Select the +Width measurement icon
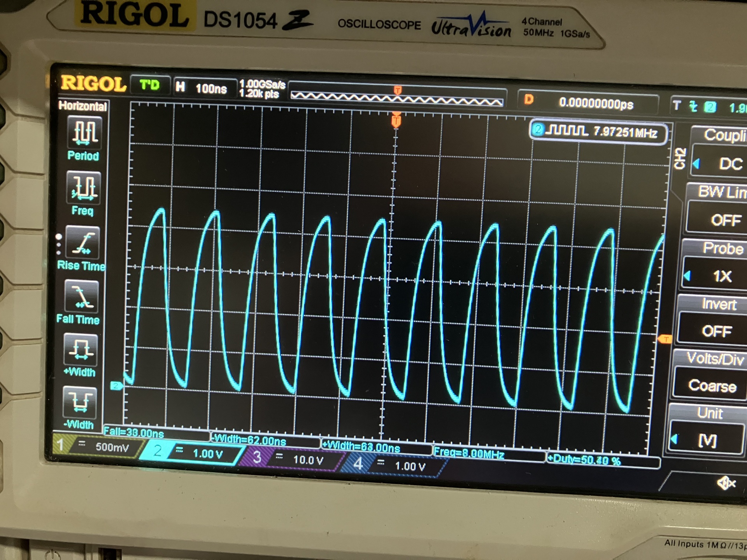 80,349
